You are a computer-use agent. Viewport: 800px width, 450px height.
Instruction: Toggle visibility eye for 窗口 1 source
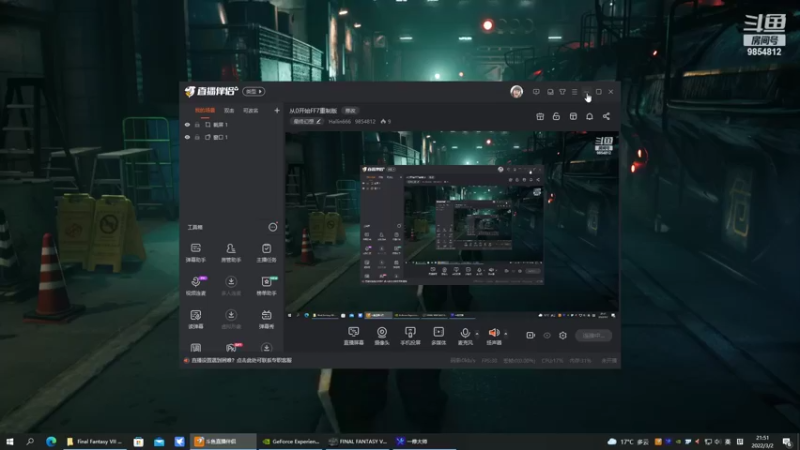point(187,137)
